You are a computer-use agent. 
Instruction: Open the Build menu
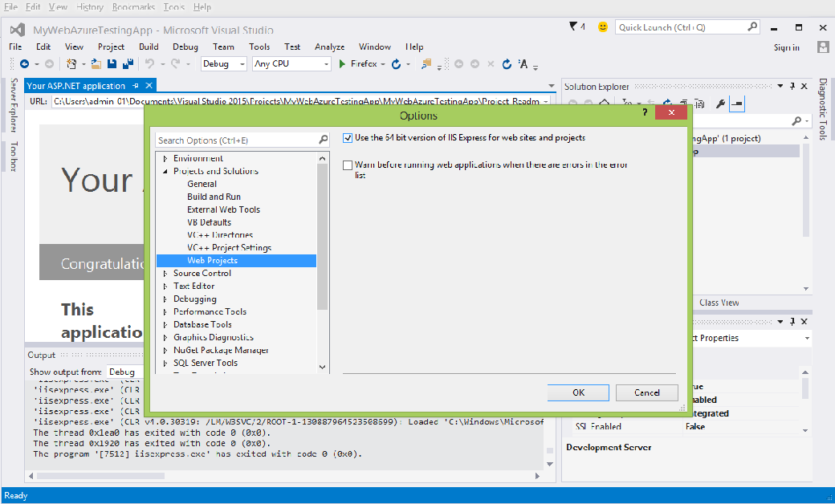[149, 47]
